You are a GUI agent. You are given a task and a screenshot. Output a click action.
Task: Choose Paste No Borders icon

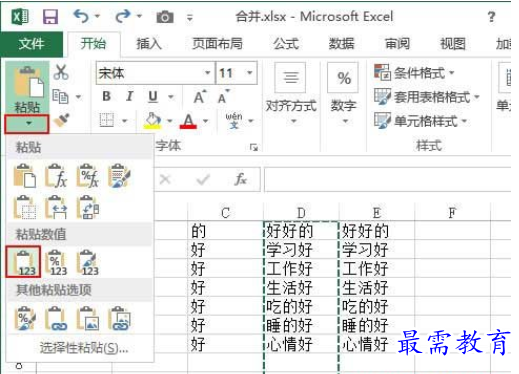point(25,207)
